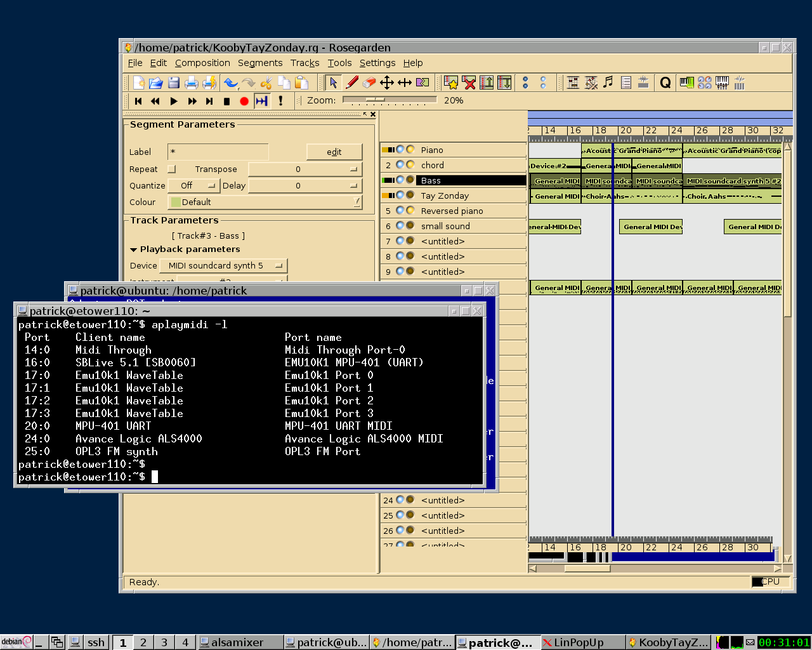Open the event list editor icon

pos(626,83)
